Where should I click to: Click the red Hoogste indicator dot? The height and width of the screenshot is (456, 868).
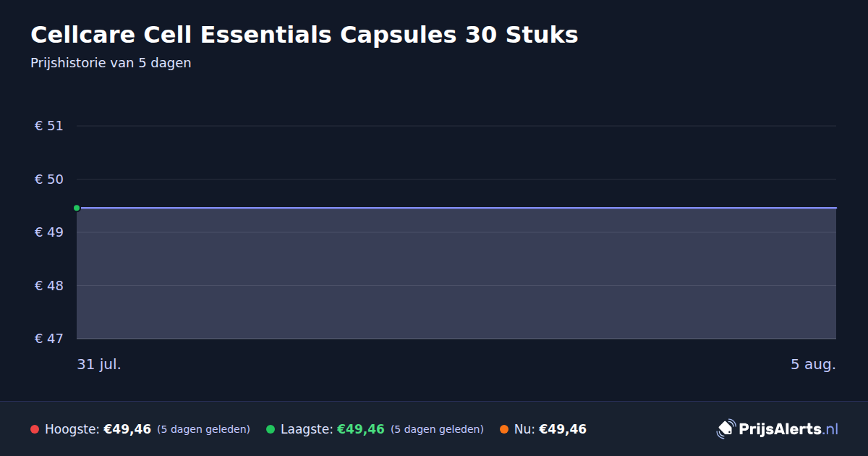point(35,429)
